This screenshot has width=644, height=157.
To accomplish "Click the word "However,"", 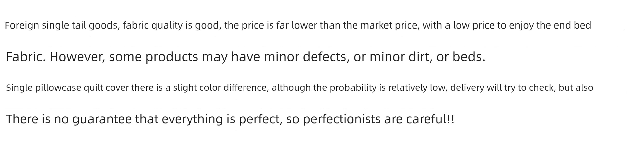I will pos(77,57).
